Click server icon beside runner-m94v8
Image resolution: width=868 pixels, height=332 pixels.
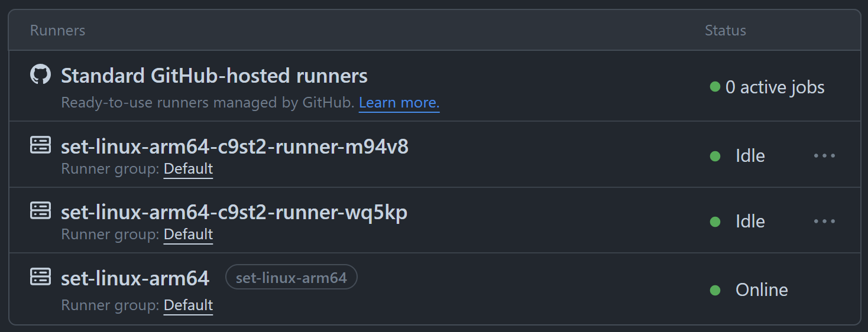click(x=40, y=145)
